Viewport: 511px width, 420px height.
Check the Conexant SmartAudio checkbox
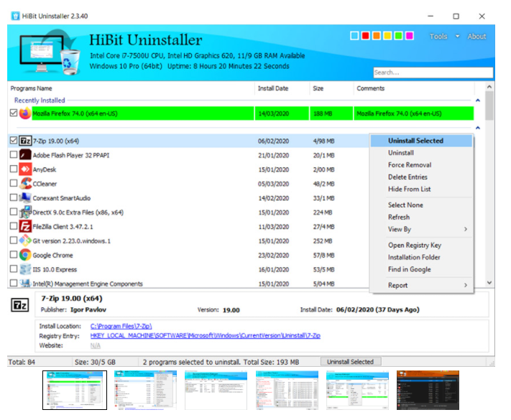click(x=14, y=197)
